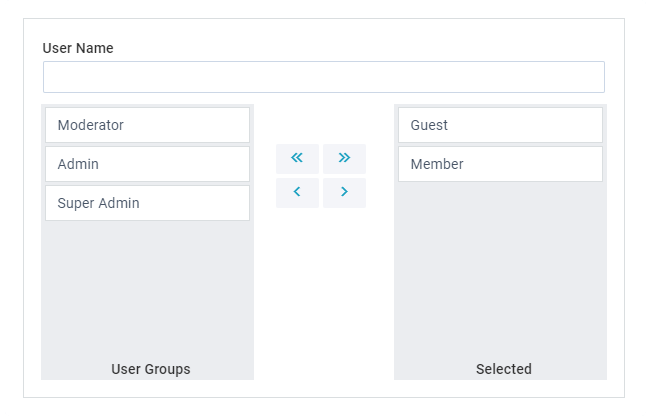
Task: Select Member in the Selected list
Action: 500,164
